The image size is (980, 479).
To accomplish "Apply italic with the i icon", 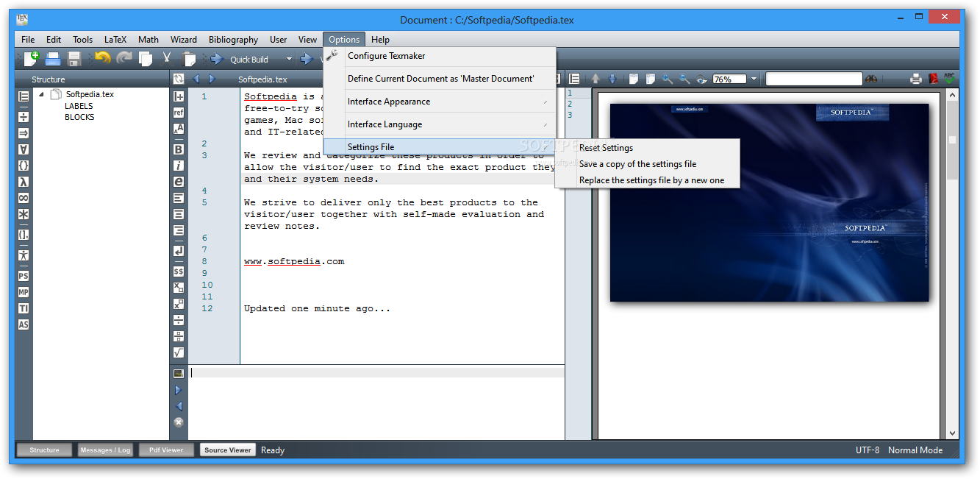I will tap(179, 166).
